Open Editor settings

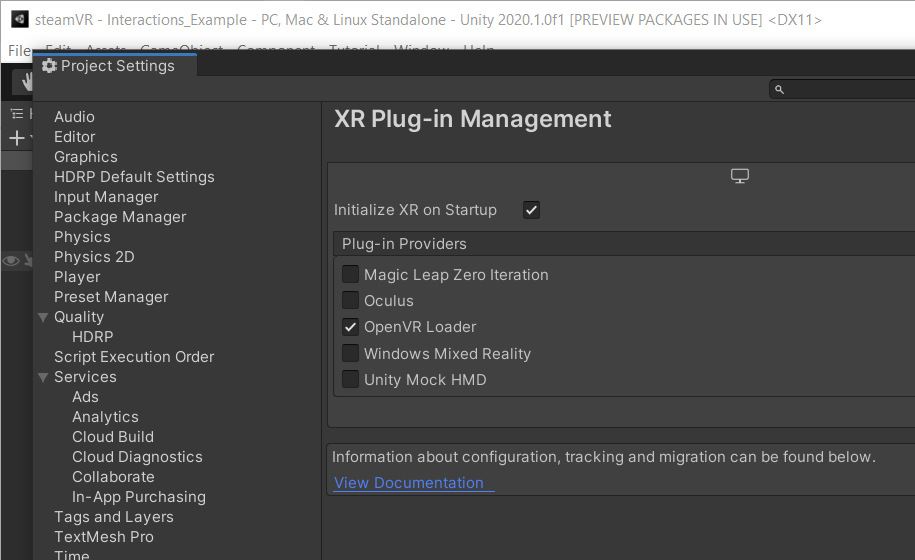(75, 137)
